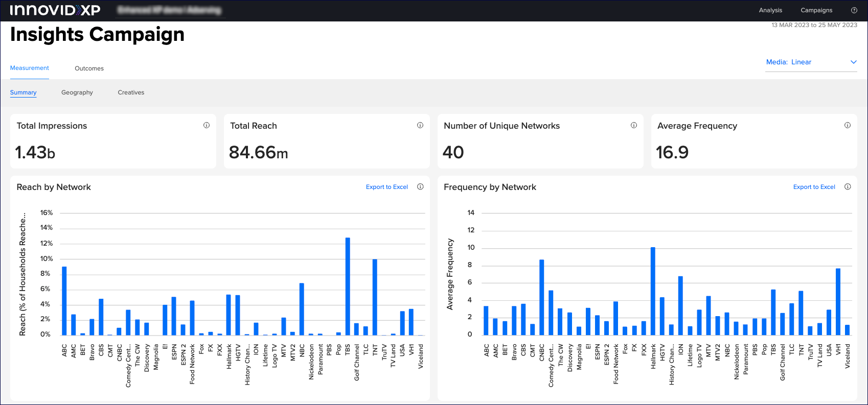Show info for Average Frequency card
The width and height of the screenshot is (868, 405).
[x=848, y=125]
